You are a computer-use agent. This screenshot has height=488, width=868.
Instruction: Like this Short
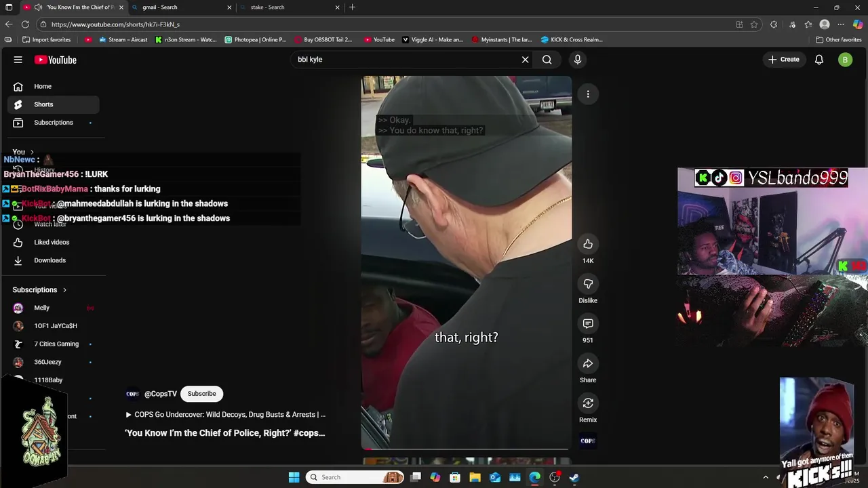[588, 244]
